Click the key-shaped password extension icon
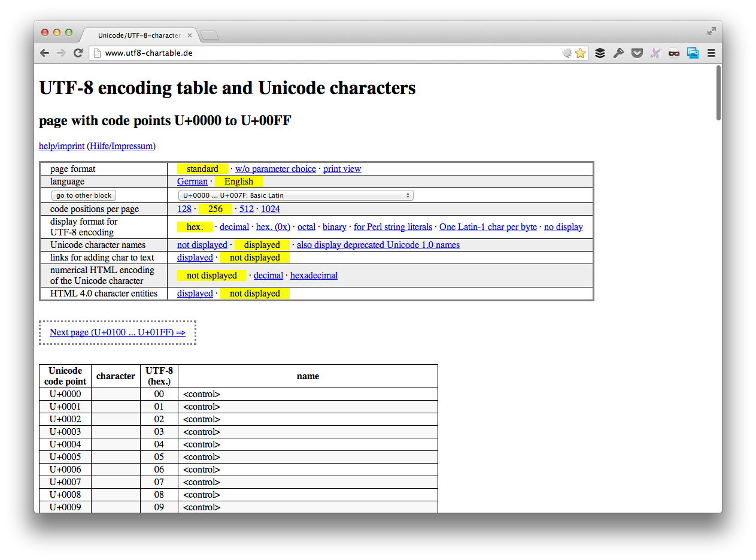Image resolution: width=756 pixels, height=560 pixels. pyautogui.click(x=618, y=53)
